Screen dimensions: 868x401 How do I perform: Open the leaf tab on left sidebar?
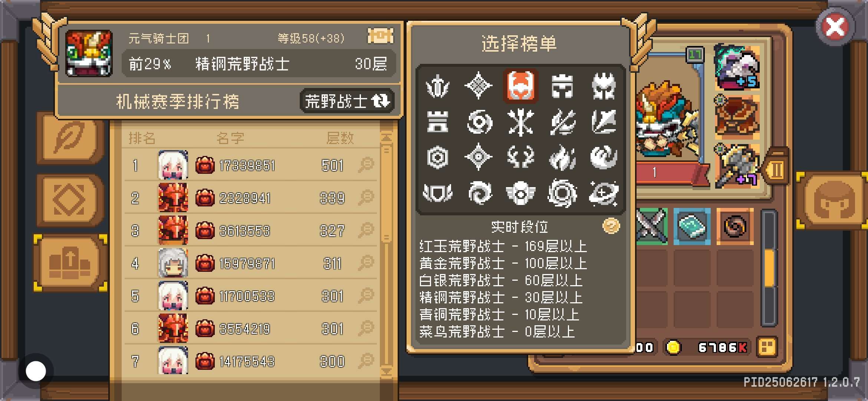(x=70, y=137)
